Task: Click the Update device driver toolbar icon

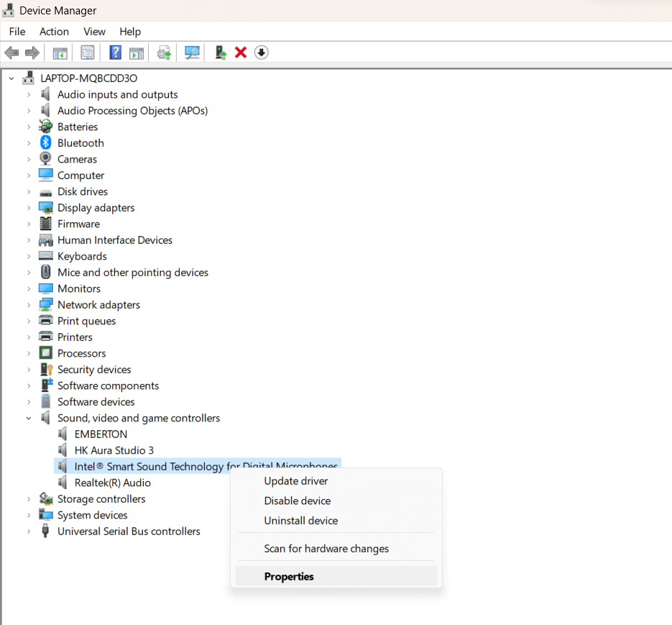Action: coord(164,53)
